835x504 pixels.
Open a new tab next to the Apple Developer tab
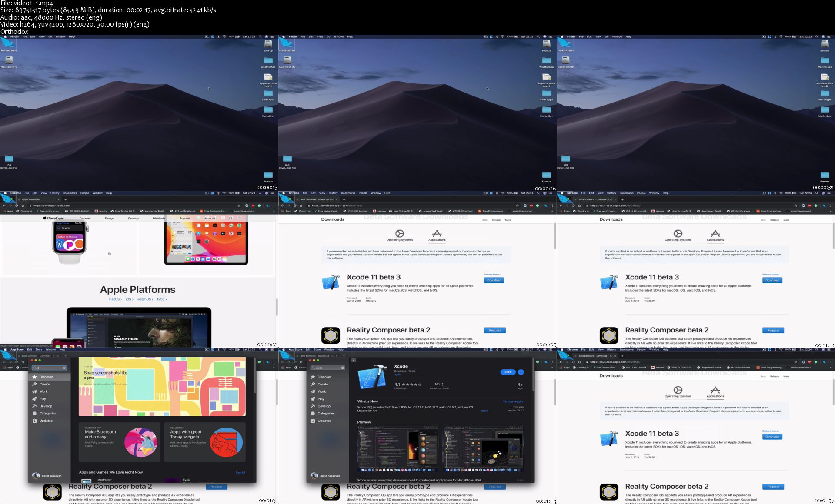tap(66, 199)
